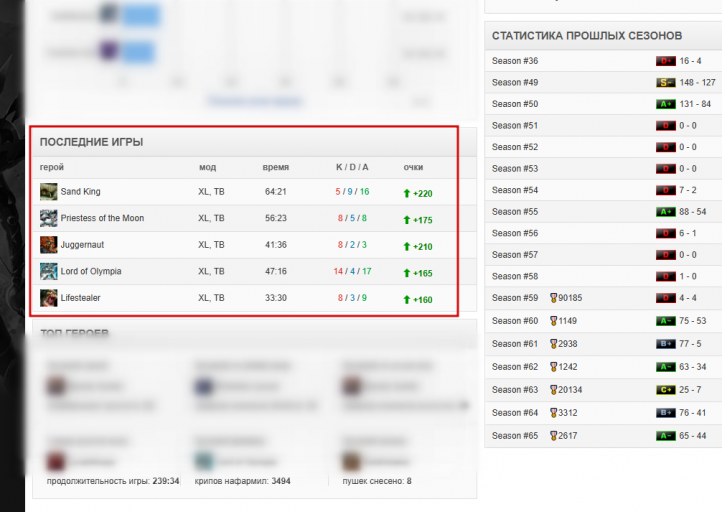Click the B+ rank badge for Season #61

pos(665,344)
